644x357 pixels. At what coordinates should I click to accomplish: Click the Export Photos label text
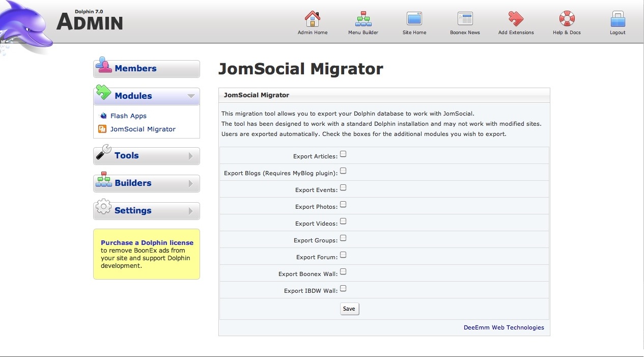coord(317,207)
